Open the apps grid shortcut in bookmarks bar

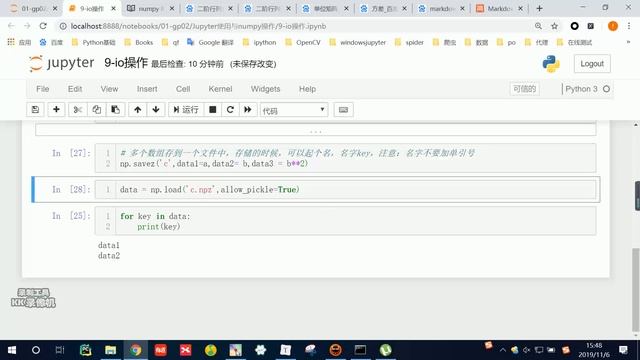(19, 42)
